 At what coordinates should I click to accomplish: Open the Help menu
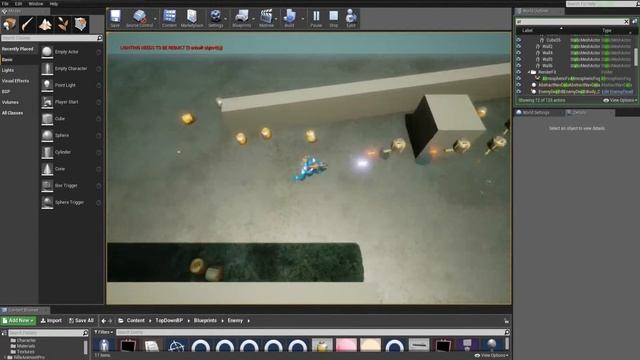(x=53, y=4)
